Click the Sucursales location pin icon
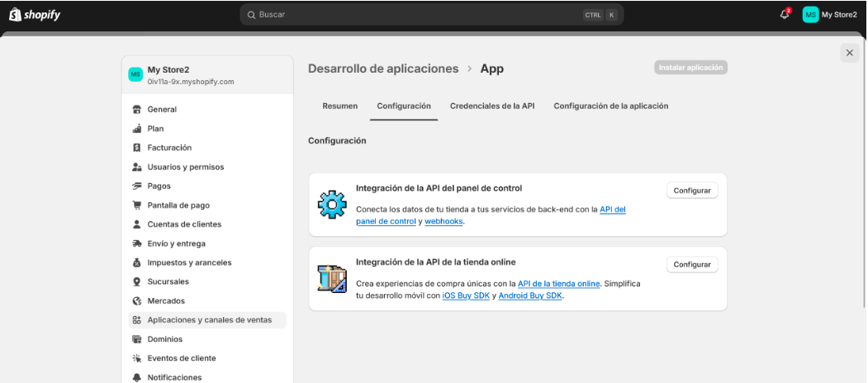868x383 pixels. pos(137,281)
